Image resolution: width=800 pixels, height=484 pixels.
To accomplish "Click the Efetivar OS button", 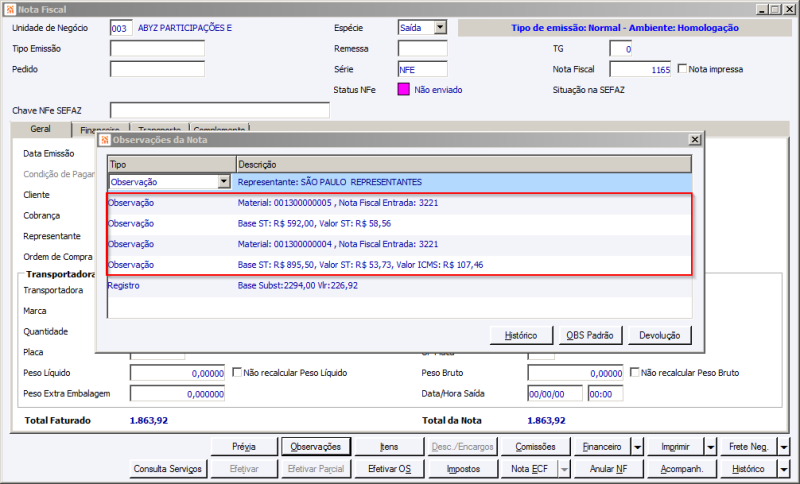I will tap(389, 469).
